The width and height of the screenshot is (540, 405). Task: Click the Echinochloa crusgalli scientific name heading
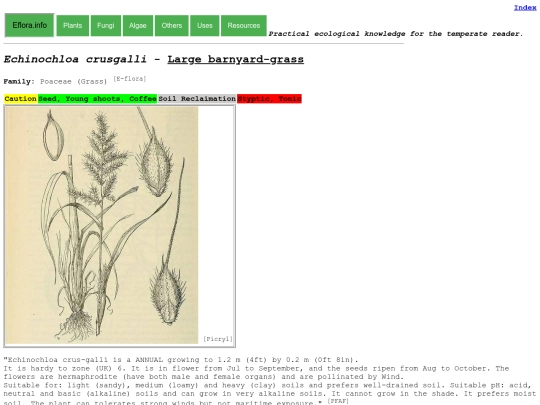pos(75,59)
